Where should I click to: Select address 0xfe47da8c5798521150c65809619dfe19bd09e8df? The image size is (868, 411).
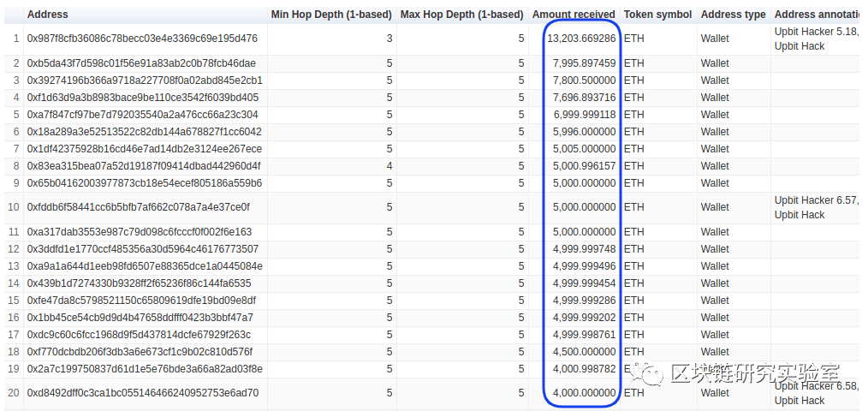(142, 301)
